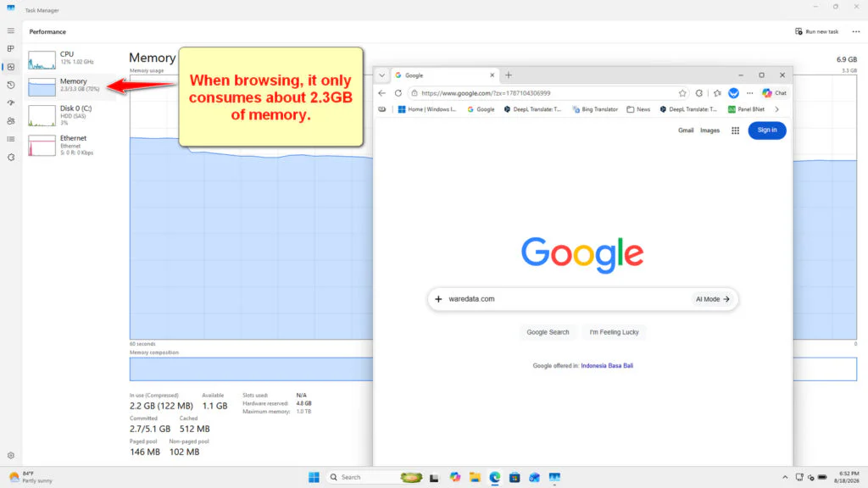Screen dimensions: 868x488
Task: Click the Google Search button
Action: (548, 332)
